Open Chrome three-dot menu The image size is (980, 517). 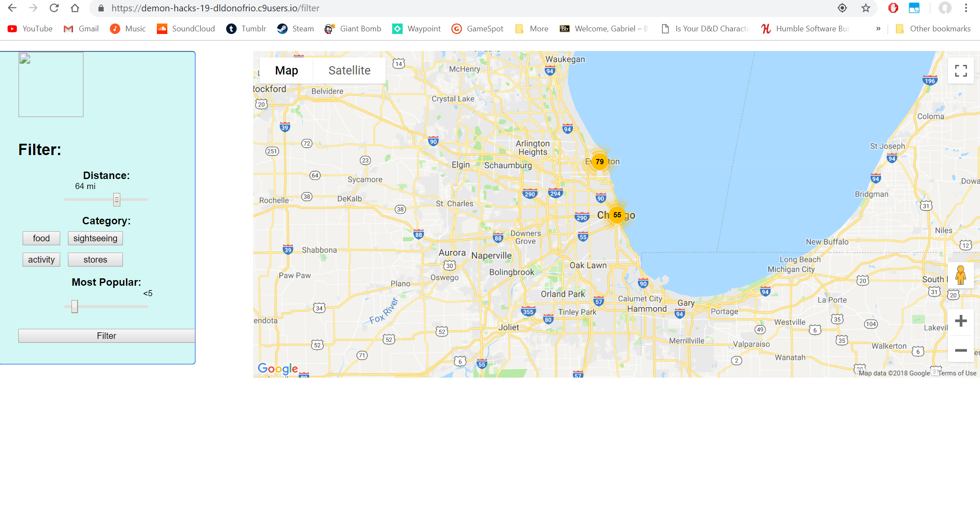pos(966,8)
